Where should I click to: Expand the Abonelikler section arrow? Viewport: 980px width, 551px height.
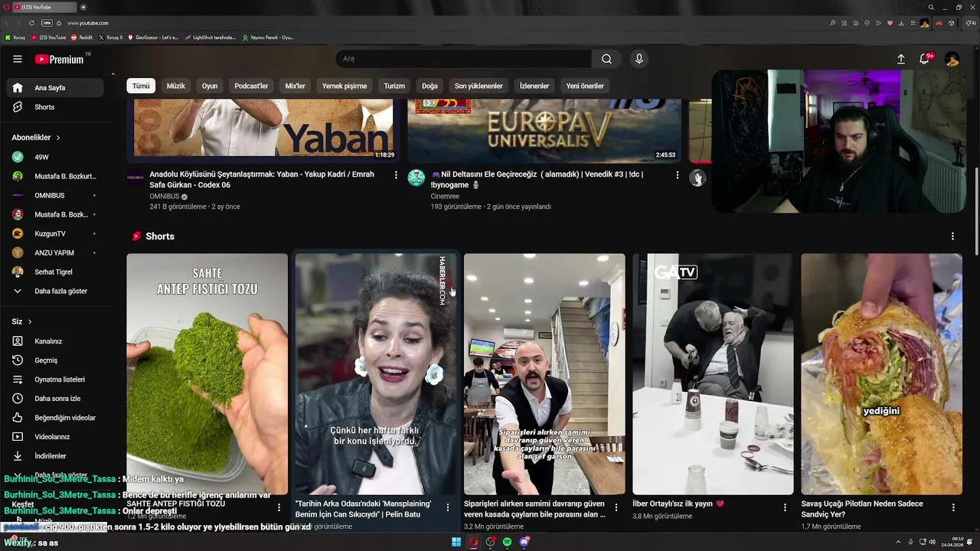pyautogui.click(x=57, y=138)
